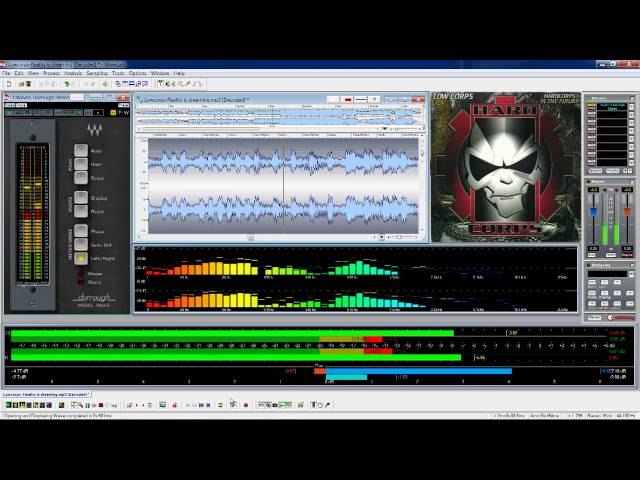Image resolution: width=640 pixels, height=480 pixels.
Task: Toggle the Phase meter mode button
Action: point(81,231)
